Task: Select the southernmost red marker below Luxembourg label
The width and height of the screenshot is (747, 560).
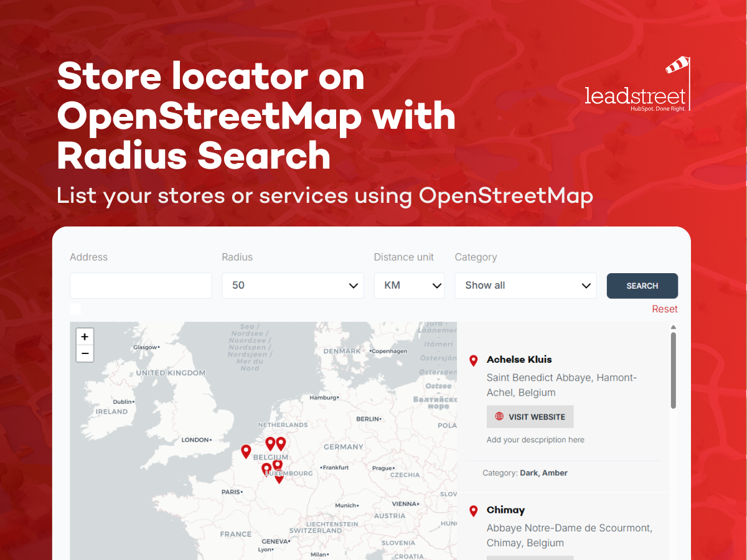Action: point(279,478)
